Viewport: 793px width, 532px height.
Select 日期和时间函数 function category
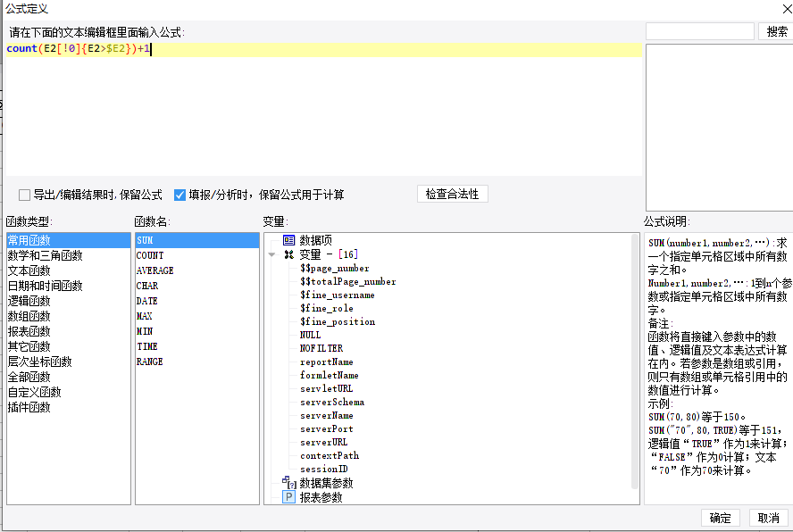[x=68, y=286]
